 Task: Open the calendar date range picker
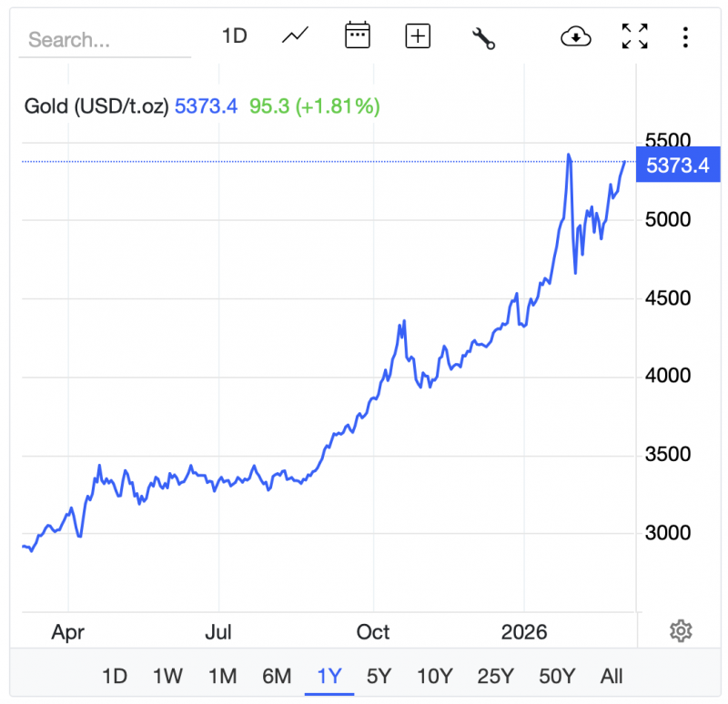357,36
